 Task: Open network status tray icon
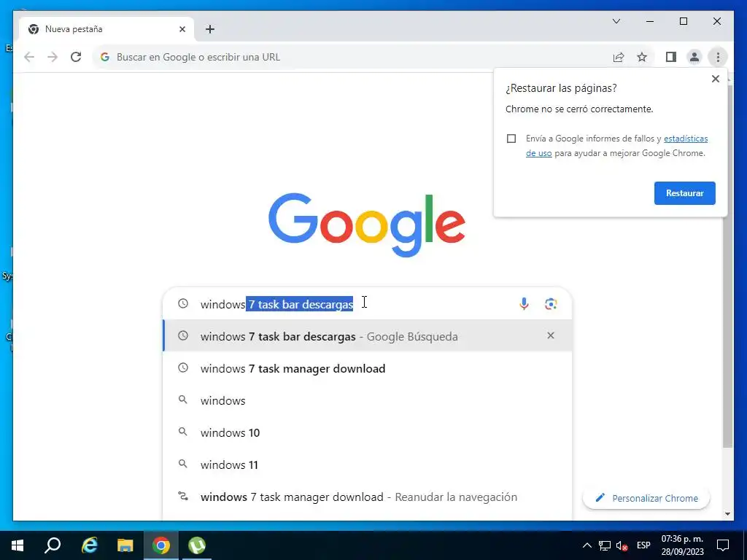click(605, 545)
